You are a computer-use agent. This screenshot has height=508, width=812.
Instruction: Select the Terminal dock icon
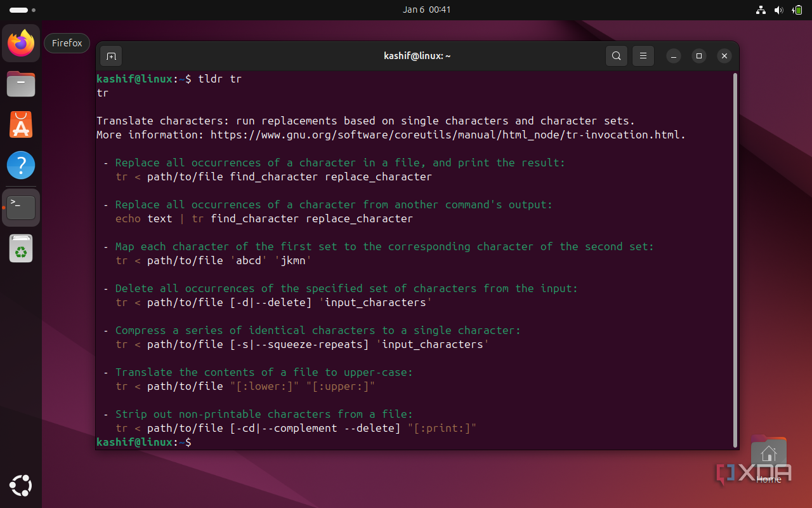21,207
